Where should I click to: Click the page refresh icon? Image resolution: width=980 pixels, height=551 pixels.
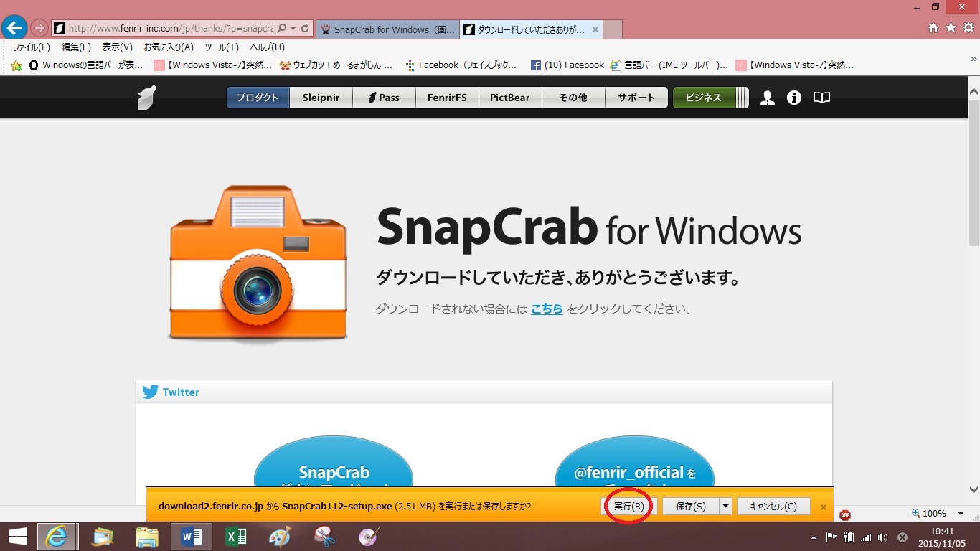click(x=305, y=29)
